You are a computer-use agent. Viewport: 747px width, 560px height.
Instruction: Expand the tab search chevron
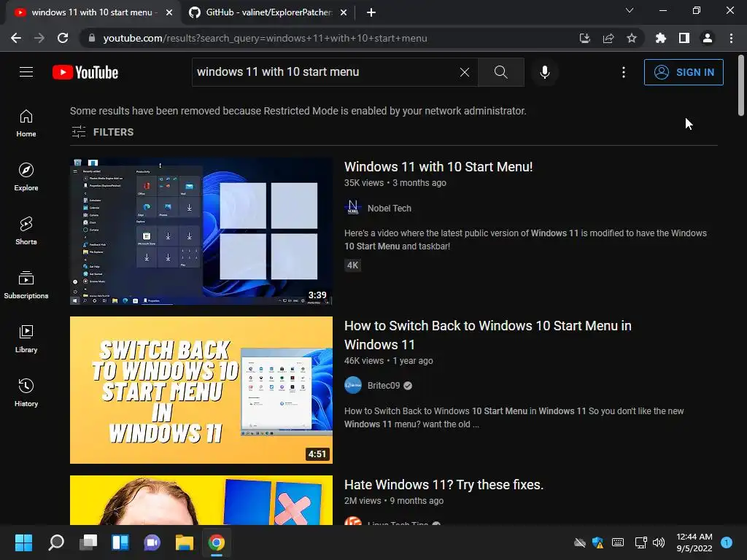630,10
